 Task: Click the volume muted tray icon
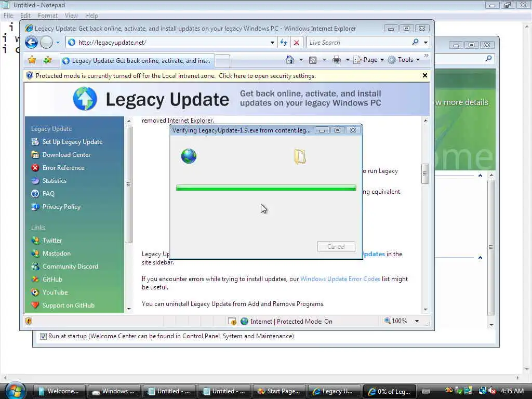tap(492, 391)
